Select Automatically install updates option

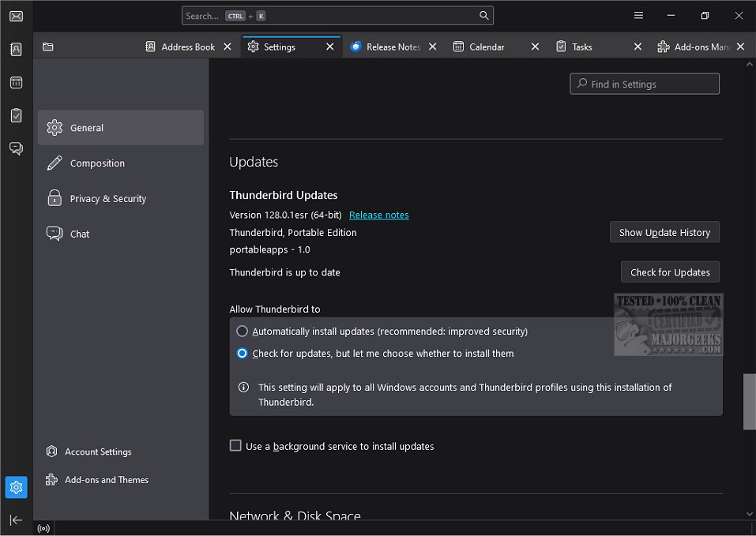(243, 332)
